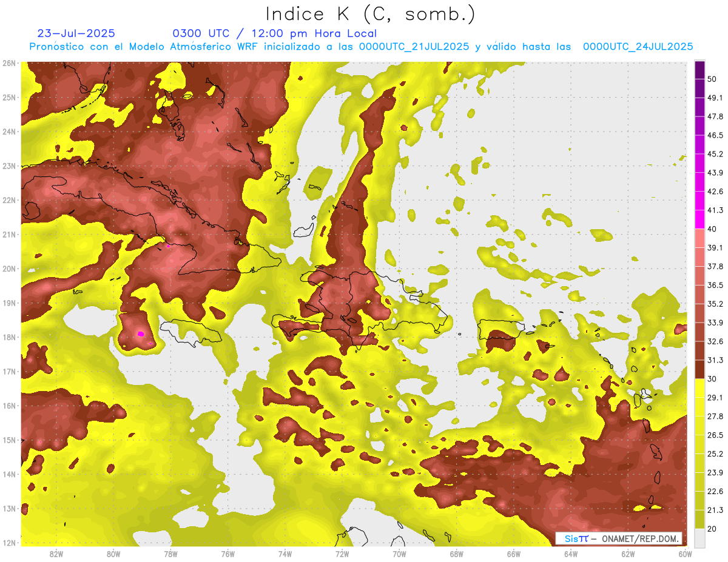728x562 pixels.
Task: Click the dark brown colorbar segment between 30 and 31.3
Action: 699,369
